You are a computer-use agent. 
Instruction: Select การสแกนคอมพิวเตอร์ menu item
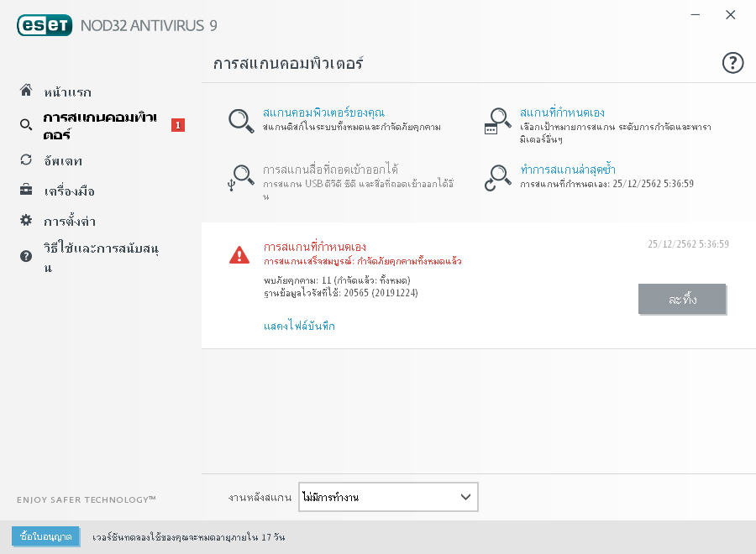click(x=100, y=125)
